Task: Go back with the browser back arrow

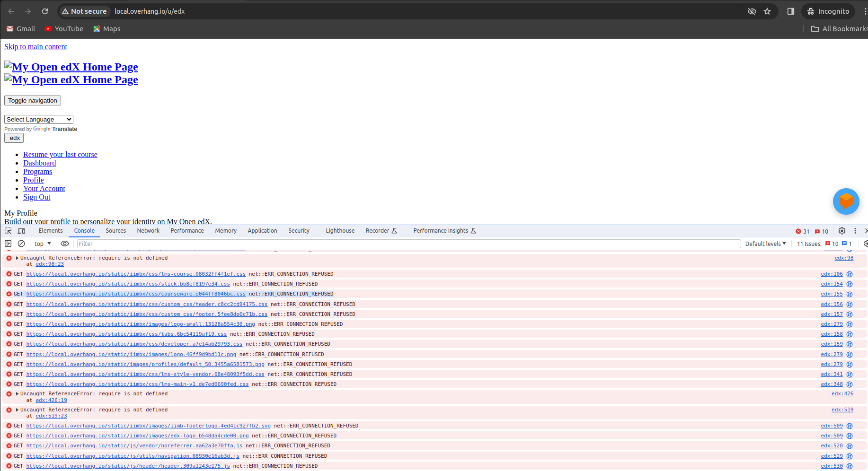Action: tap(11, 11)
